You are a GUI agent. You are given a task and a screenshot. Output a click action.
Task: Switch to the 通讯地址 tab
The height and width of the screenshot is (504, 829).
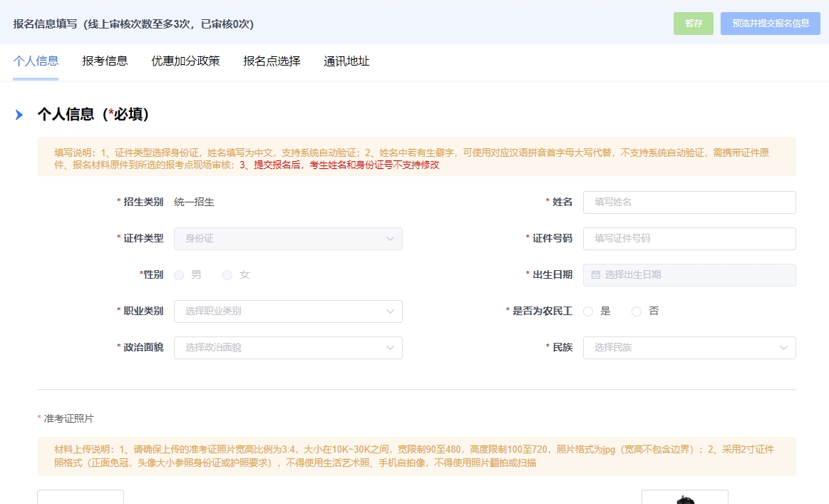coord(346,61)
